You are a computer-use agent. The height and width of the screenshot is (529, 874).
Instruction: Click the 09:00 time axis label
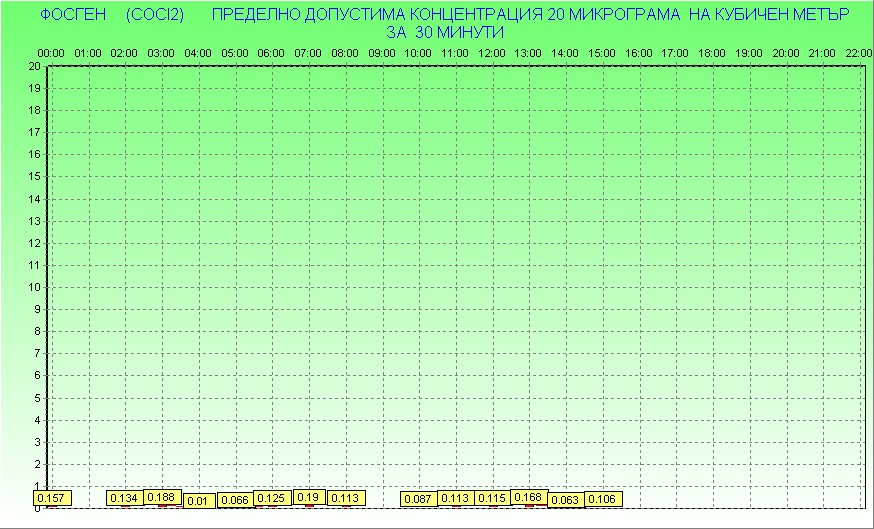coord(381,52)
